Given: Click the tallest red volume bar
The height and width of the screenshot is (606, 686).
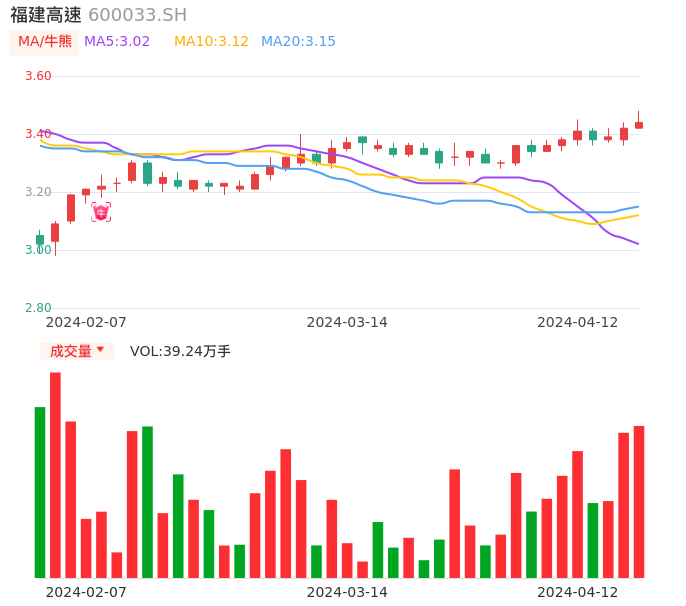Looking at the screenshot, I should 55,475.
